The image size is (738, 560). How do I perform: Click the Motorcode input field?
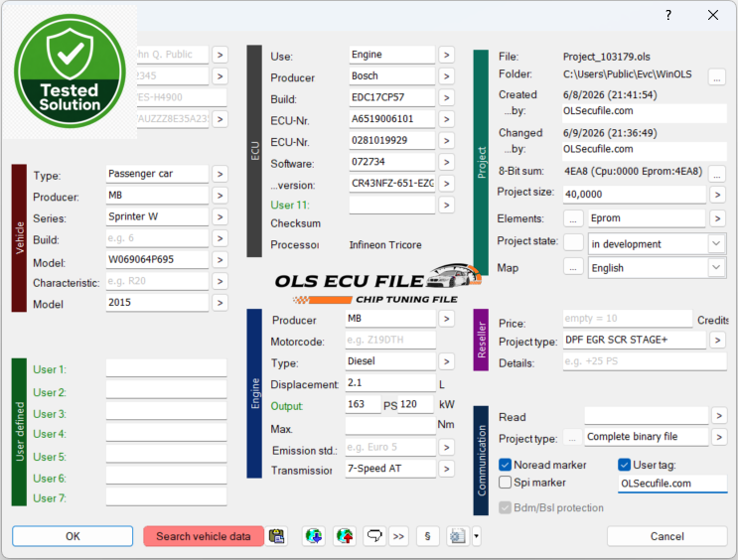point(390,341)
